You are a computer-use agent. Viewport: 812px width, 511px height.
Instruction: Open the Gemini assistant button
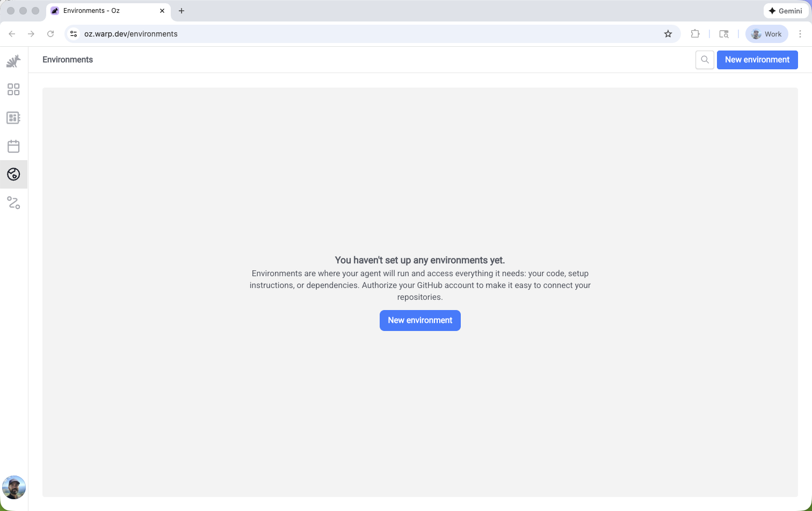pos(785,11)
